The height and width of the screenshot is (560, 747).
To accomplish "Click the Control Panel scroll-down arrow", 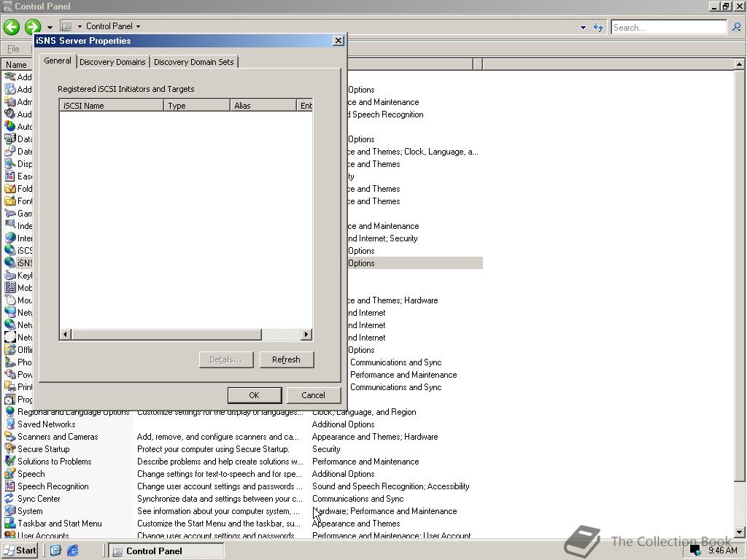I will [739, 532].
